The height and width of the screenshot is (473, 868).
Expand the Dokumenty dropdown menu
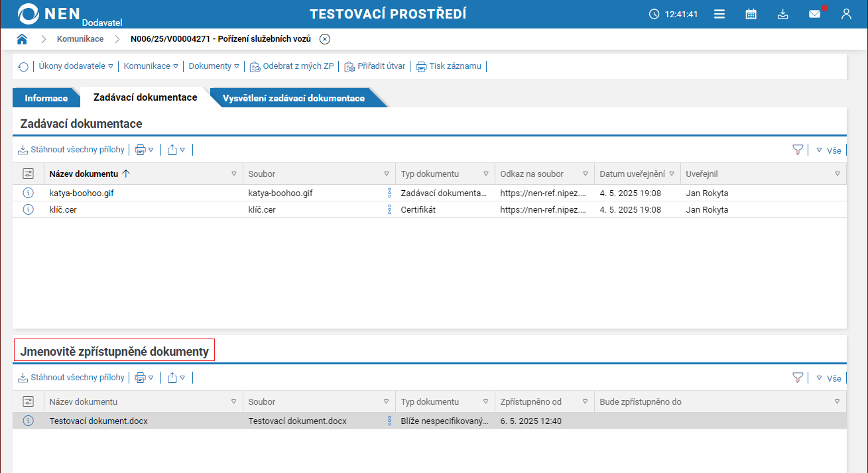tap(214, 66)
